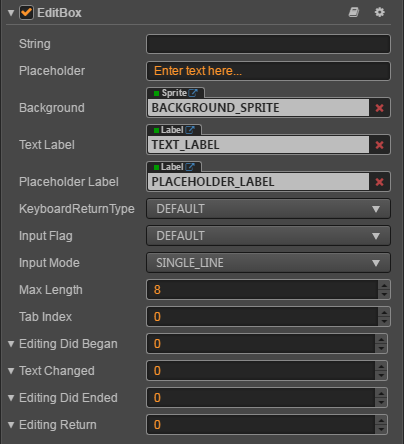
Task: Jump to the Placeholder Label node link icon
Action: [x=190, y=167]
